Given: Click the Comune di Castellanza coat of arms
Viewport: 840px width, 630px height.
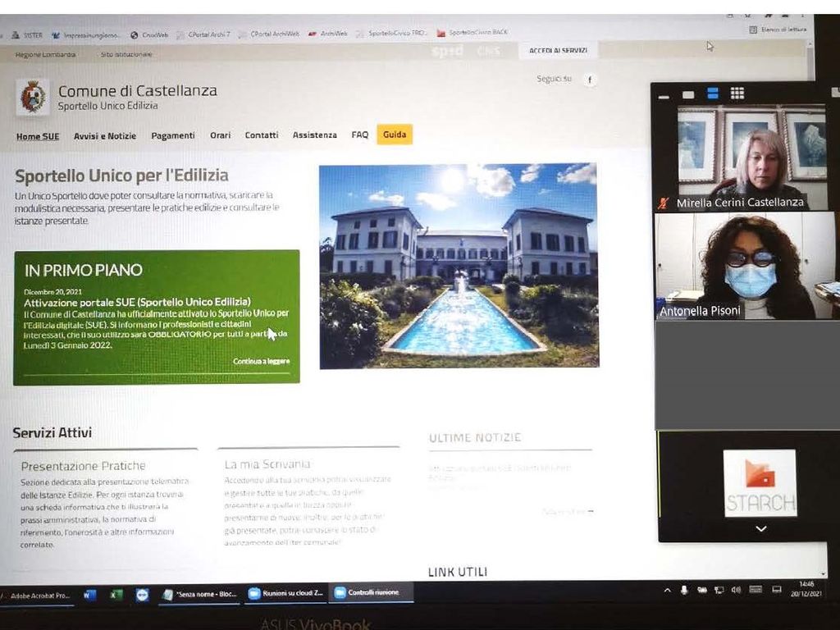Looking at the screenshot, I should [x=33, y=97].
